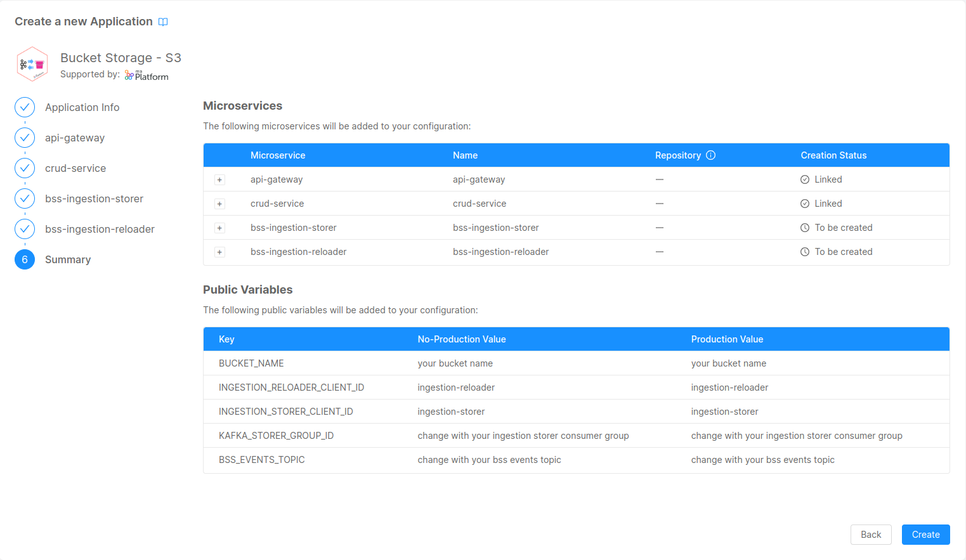
Task: Click the Linked checkmark icon for api-gateway
Action: 806,179
